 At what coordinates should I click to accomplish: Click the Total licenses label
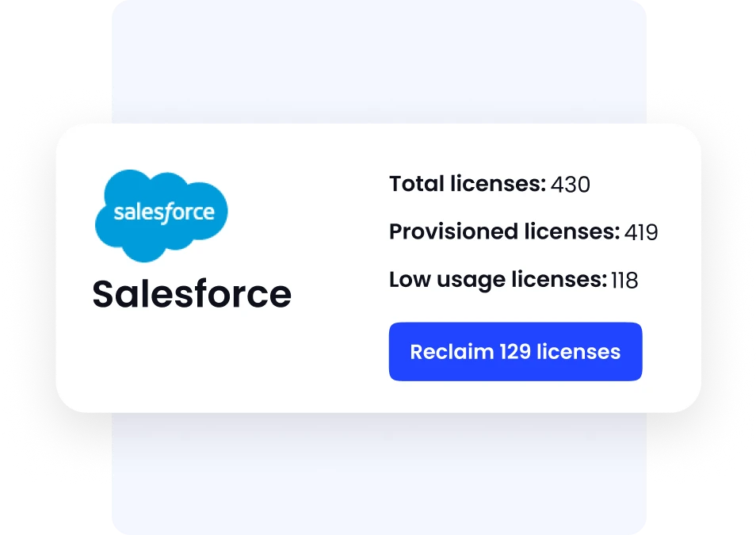pyautogui.click(x=468, y=184)
